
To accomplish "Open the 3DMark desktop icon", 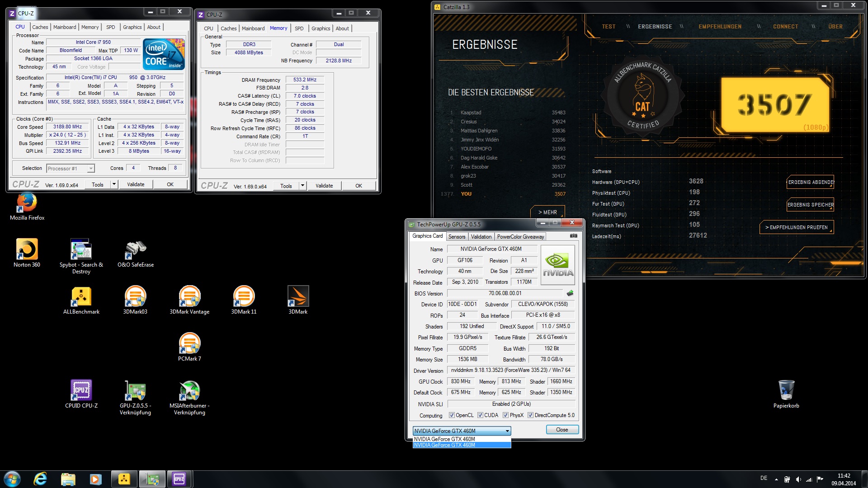I will 298,300.
